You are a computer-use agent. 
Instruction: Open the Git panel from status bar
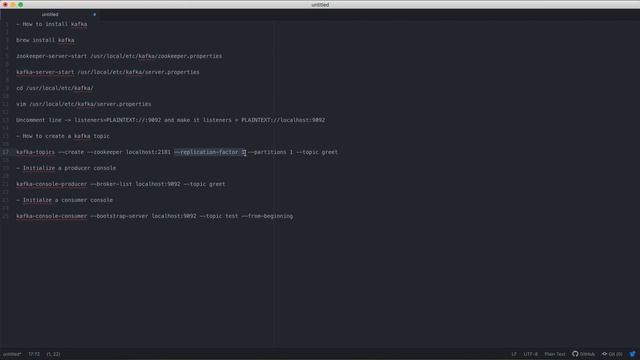612,354
